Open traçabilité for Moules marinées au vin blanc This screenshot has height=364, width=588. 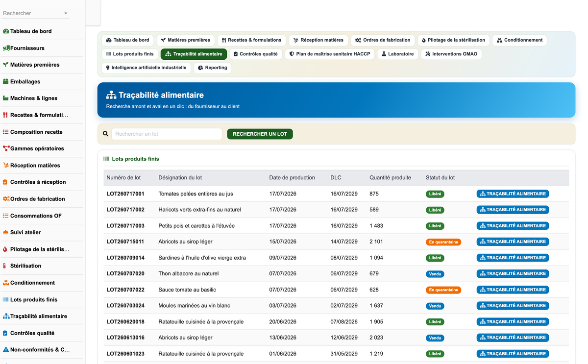tap(513, 306)
